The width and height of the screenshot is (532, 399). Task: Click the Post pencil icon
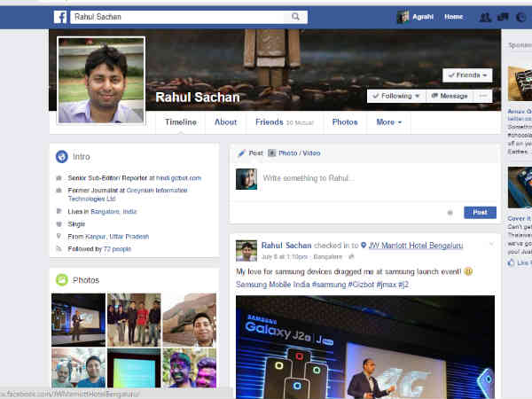click(x=240, y=153)
